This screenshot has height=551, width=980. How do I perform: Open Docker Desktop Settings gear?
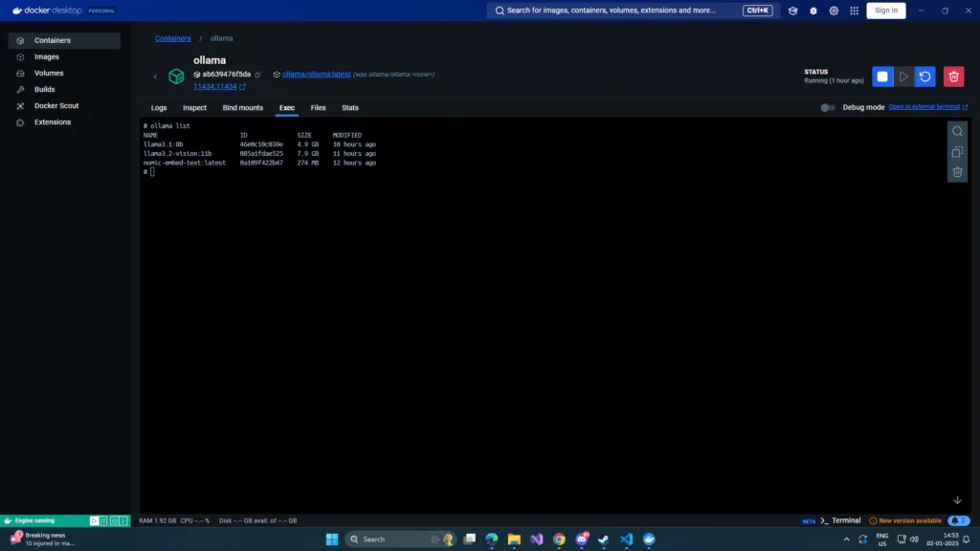coord(834,11)
